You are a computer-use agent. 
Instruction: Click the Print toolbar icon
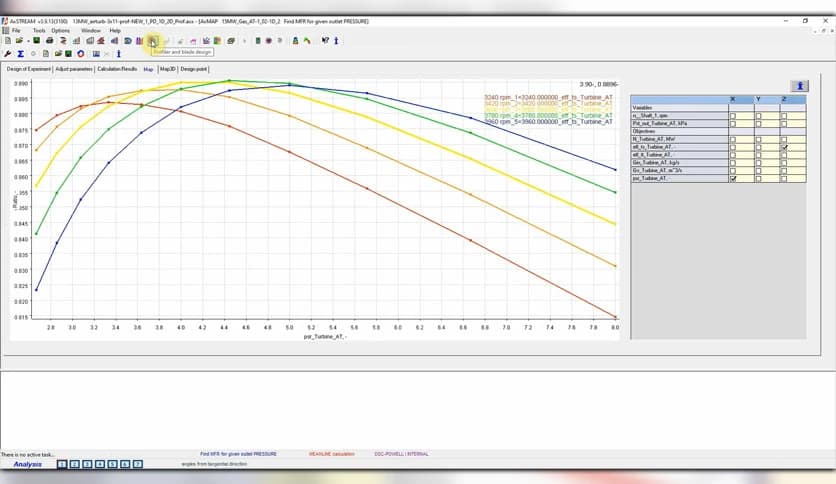[50, 41]
